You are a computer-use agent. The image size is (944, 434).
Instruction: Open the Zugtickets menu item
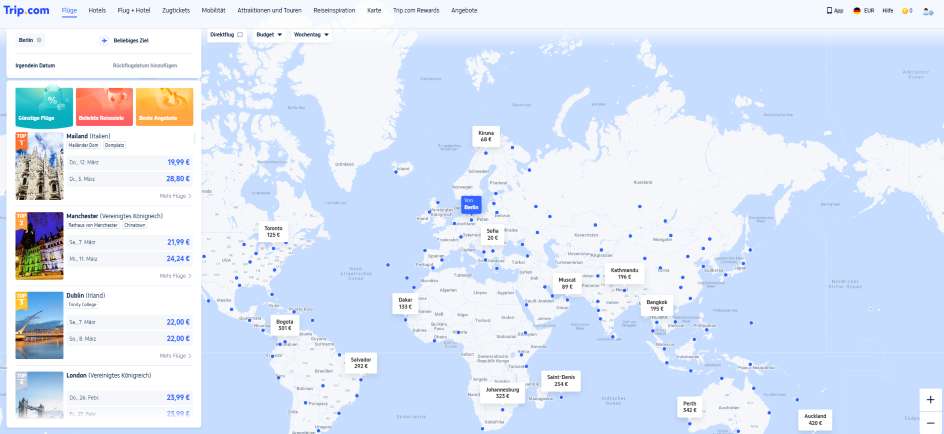point(175,10)
